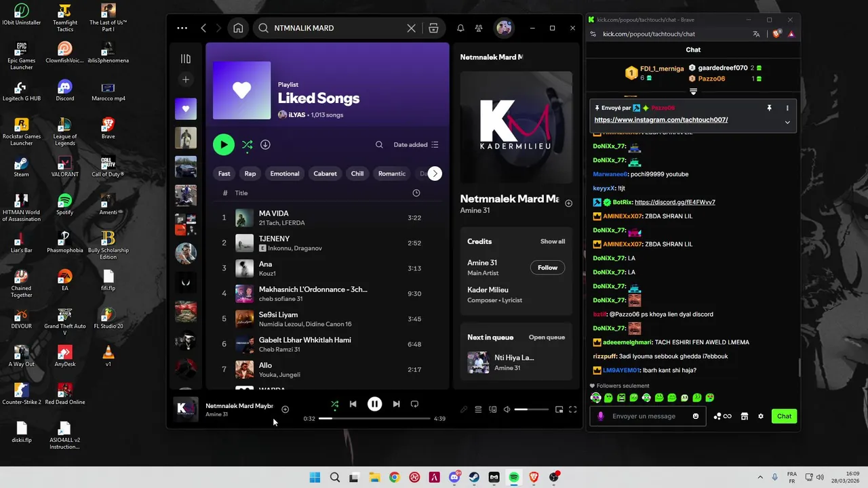Open Friend Activity icon
Image resolution: width=868 pixels, height=488 pixels.
point(479,28)
